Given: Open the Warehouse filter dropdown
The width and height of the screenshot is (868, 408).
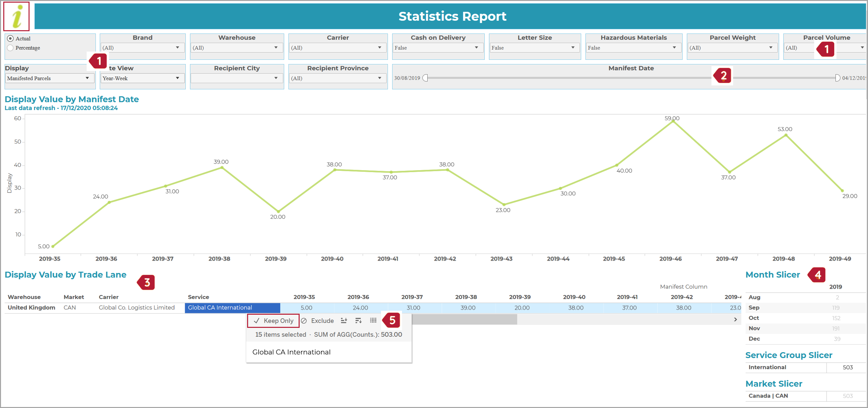Looking at the screenshot, I should (x=237, y=48).
